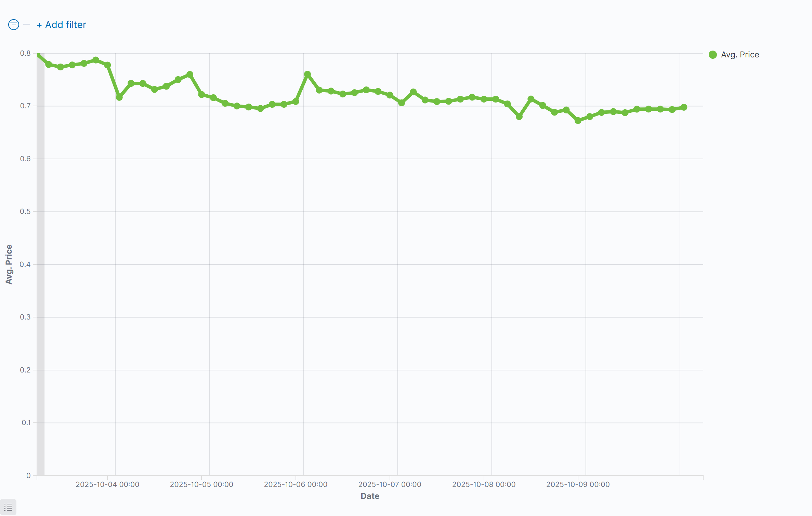Screen dimensions: 812x516
Task: Click the 2025-10-09 00:00 x-axis label
Action: click(x=578, y=484)
